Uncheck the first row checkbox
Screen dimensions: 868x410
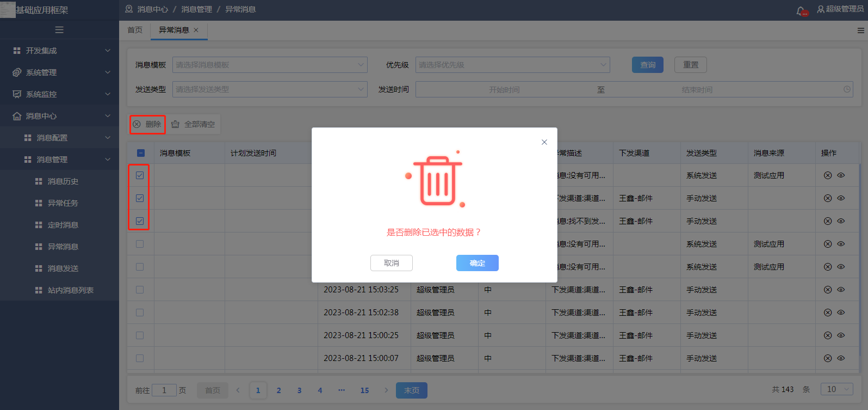(140, 175)
